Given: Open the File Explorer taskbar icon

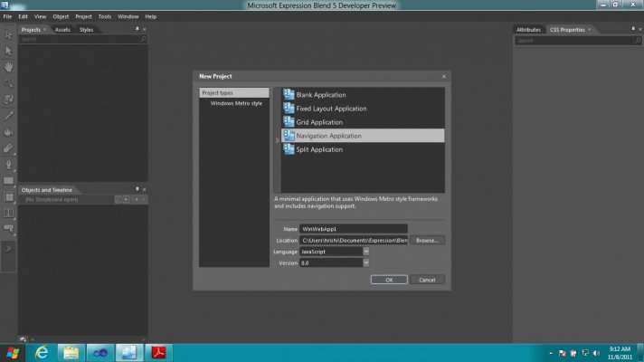Looking at the screenshot, I should [71, 353].
